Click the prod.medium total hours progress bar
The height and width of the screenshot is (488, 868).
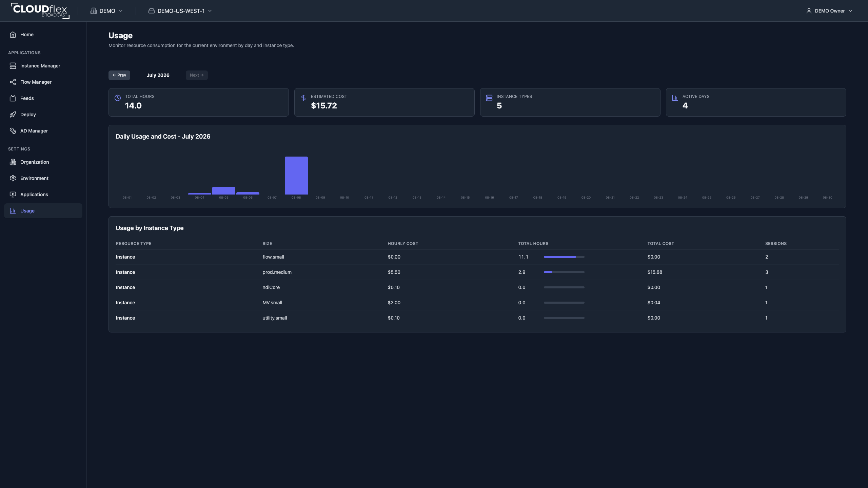pos(564,272)
